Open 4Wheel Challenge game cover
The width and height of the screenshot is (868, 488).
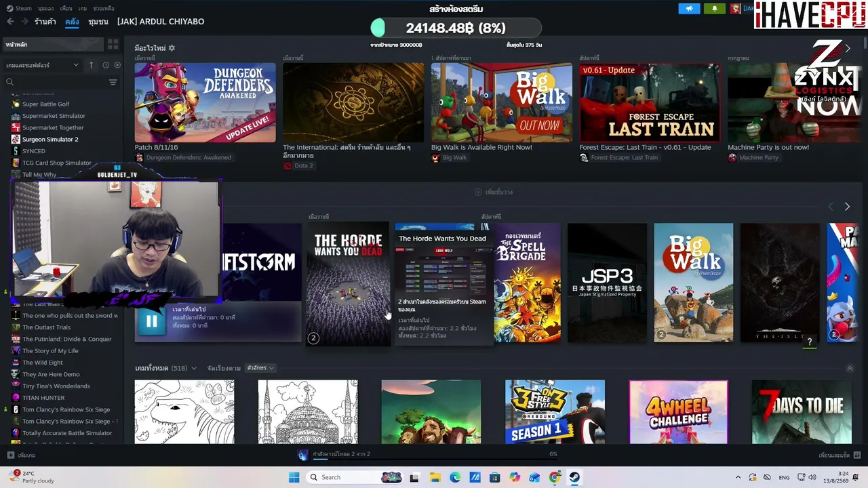point(678,412)
